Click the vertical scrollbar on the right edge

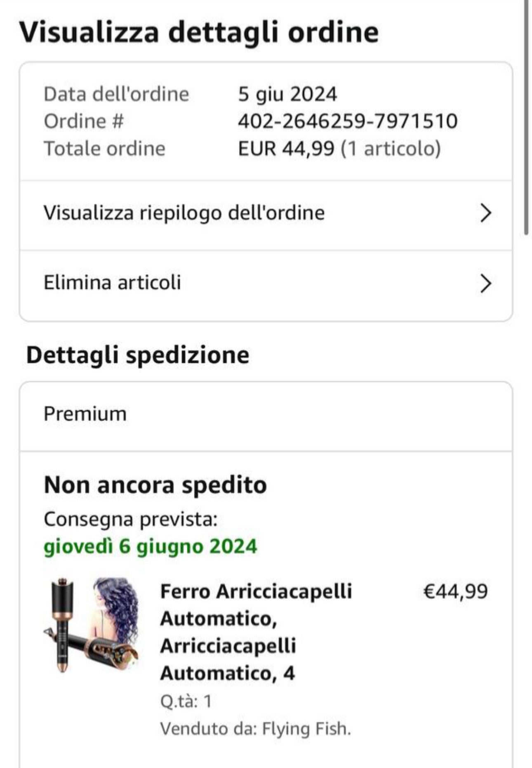pos(526,118)
